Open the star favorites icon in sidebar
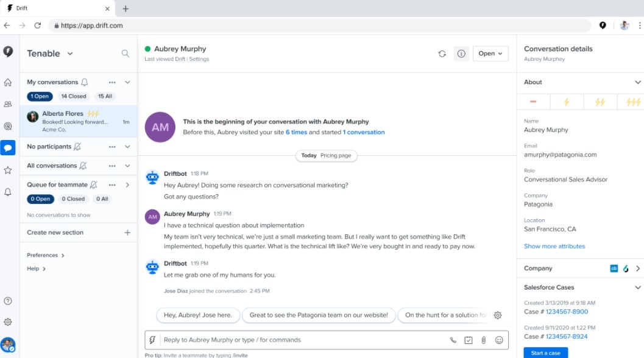This screenshot has height=358, width=644. click(8, 170)
